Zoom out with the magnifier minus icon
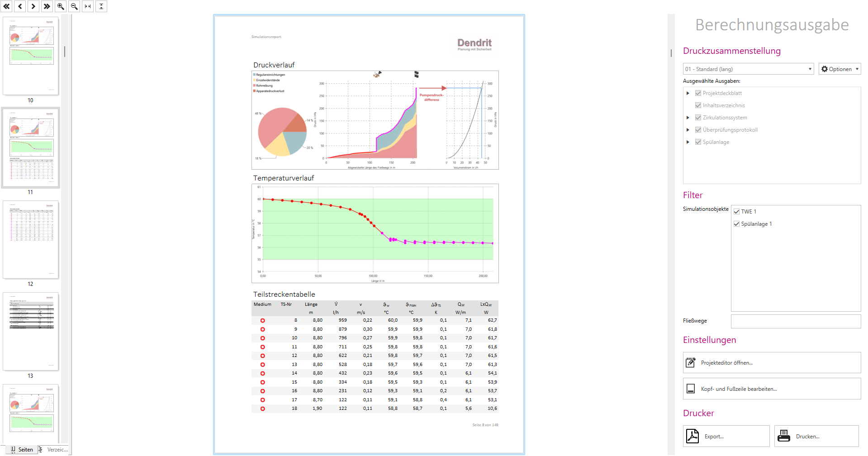 click(x=74, y=6)
